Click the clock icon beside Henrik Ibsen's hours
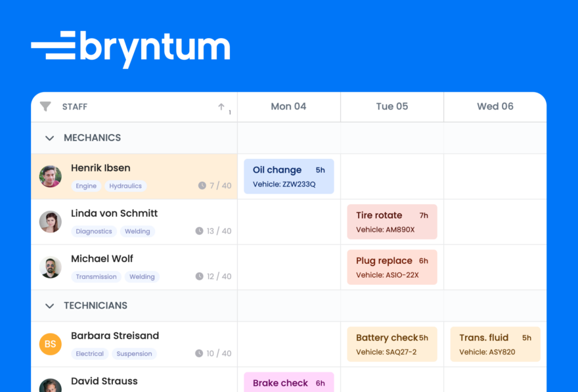Viewport: 578px width, 392px height. [x=202, y=186]
